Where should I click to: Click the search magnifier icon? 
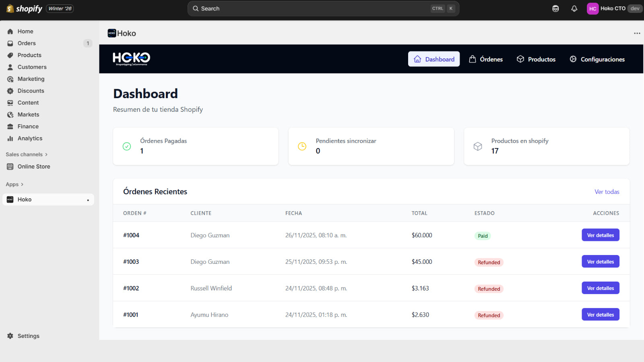196,8
